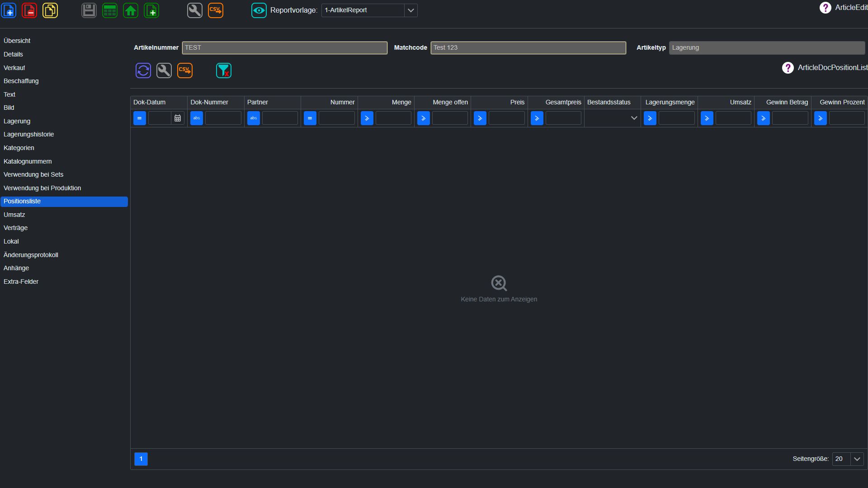Open ArticleDocPositionList help icon
868x488 pixels.
(788, 68)
